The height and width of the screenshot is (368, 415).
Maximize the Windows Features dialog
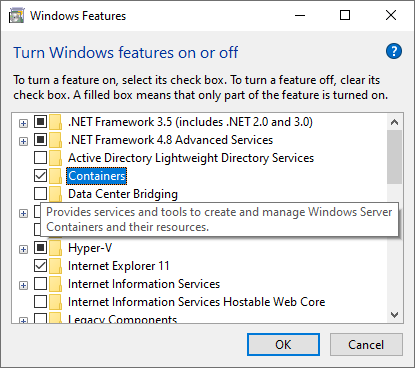(345, 15)
